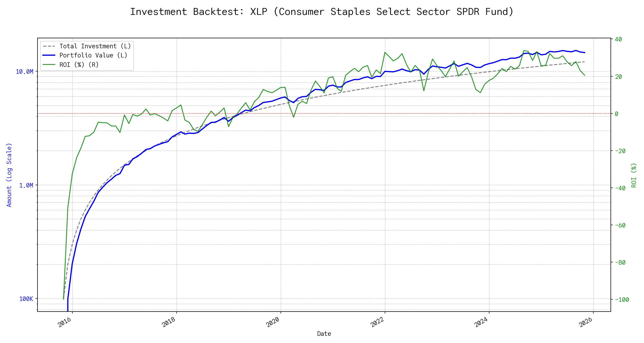Click the Amount (Log Scale) axis title
The height and width of the screenshot is (343, 644).
pos(9,175)
